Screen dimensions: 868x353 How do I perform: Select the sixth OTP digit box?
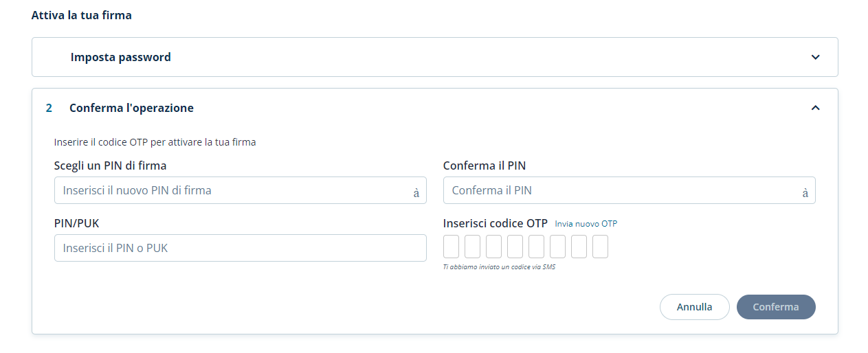[557, 247]
